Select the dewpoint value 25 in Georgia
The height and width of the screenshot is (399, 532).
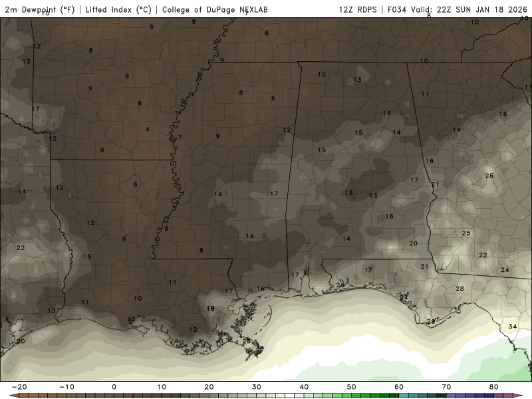(466, 233)
